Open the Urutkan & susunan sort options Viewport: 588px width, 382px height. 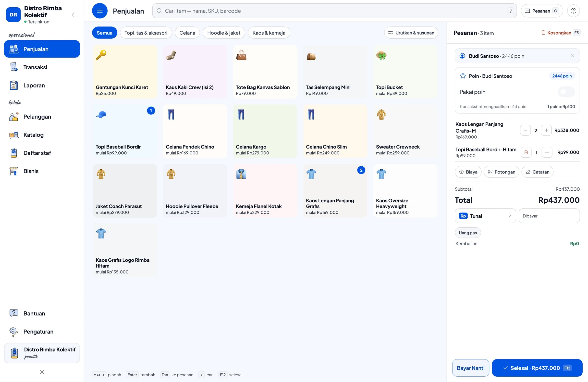pos(411,33)
